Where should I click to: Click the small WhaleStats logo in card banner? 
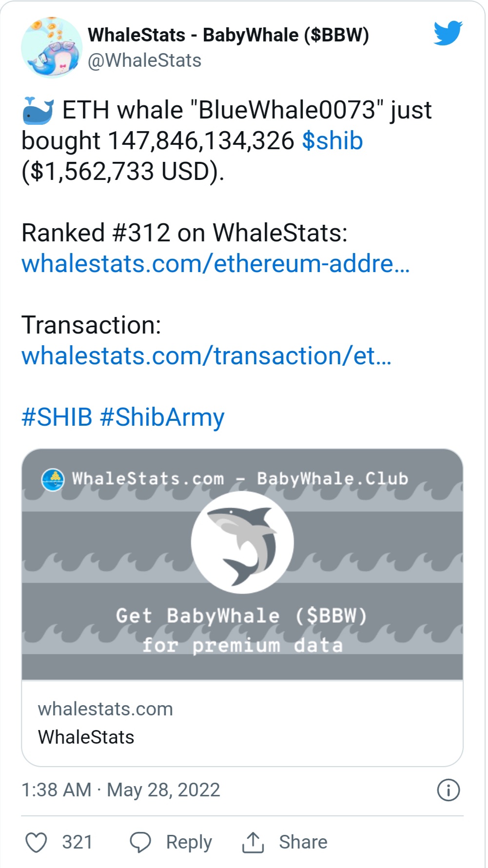click(x=53, y=479)
